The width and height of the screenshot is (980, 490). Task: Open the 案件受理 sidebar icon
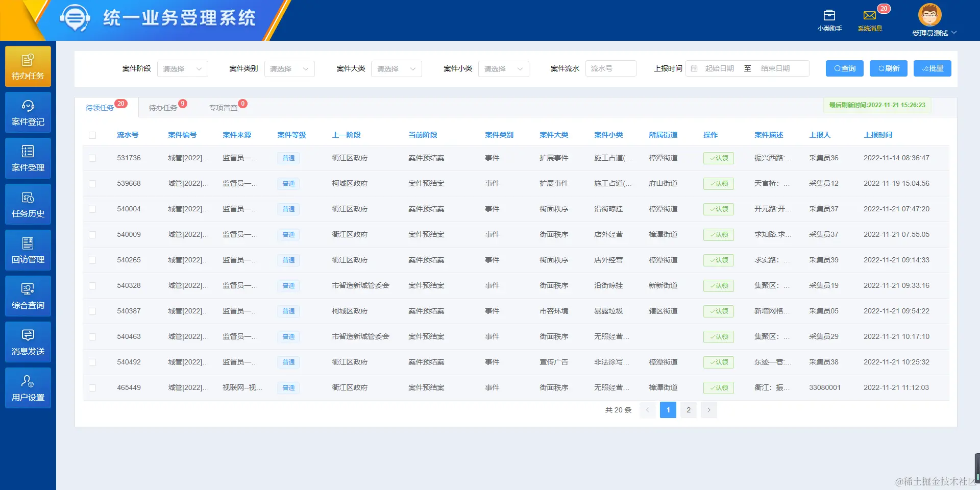(28, 158)
